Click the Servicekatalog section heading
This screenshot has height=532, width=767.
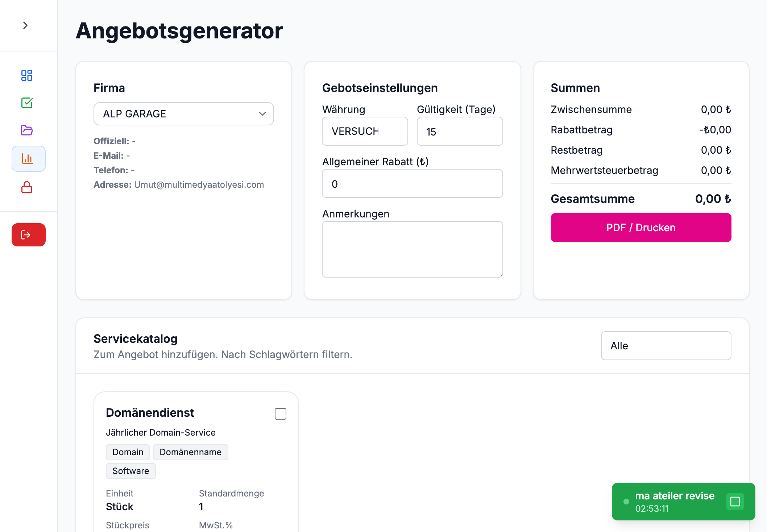click(x=135, y=338)
